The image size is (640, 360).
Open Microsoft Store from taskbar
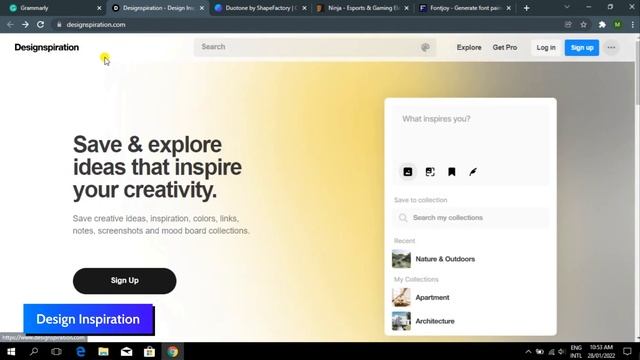click(149, 351)
